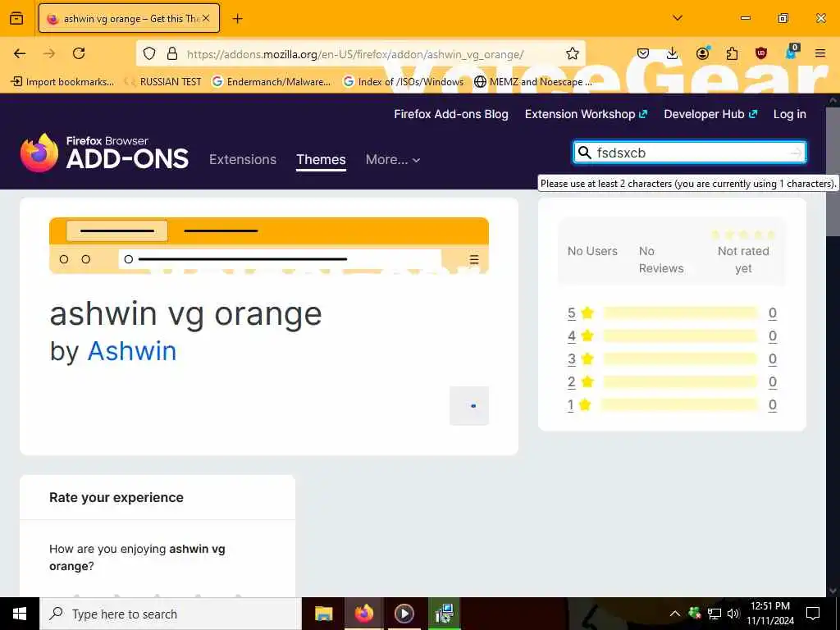
Task: Click the 3 star rating bar
Action: (680, 359)
